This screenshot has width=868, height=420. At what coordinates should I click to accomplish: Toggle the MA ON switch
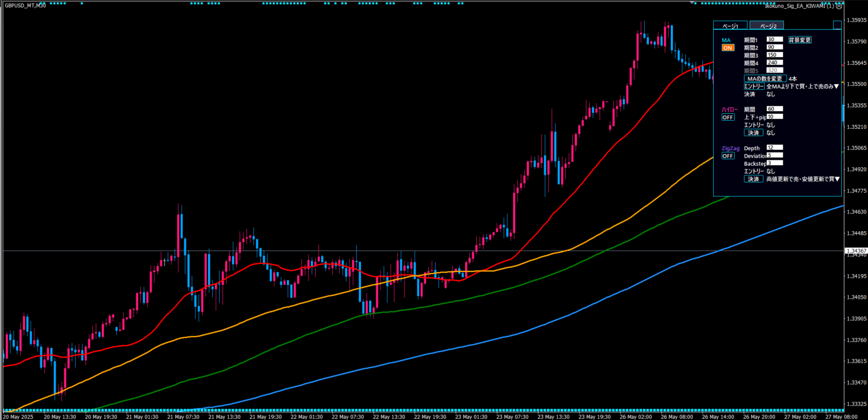728,48
